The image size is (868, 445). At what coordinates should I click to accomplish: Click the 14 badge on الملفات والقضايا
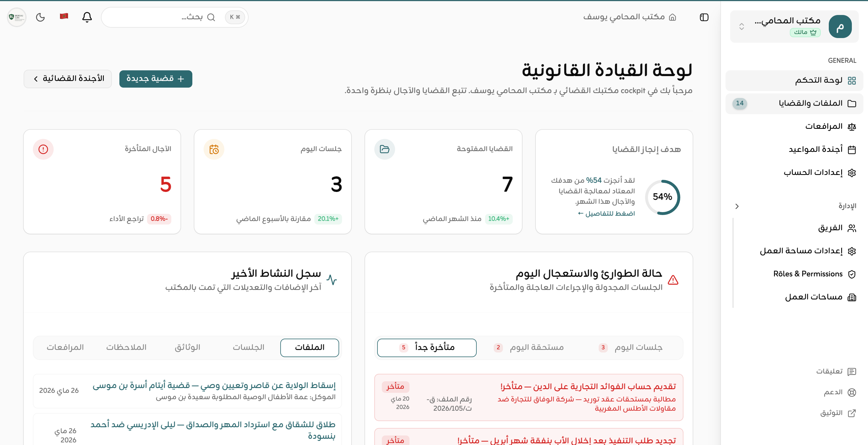pos(740,103)
